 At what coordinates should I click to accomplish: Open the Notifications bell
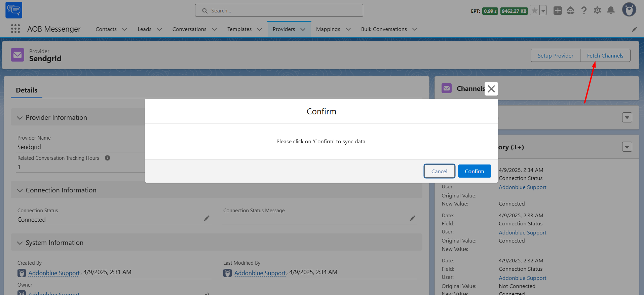click(x=611, y=10)
